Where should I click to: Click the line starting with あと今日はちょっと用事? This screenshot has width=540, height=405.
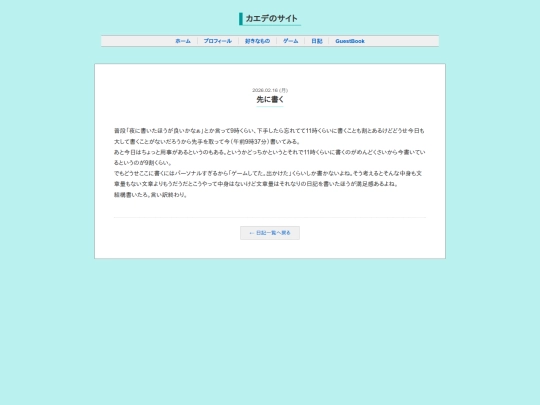(270, 157)
